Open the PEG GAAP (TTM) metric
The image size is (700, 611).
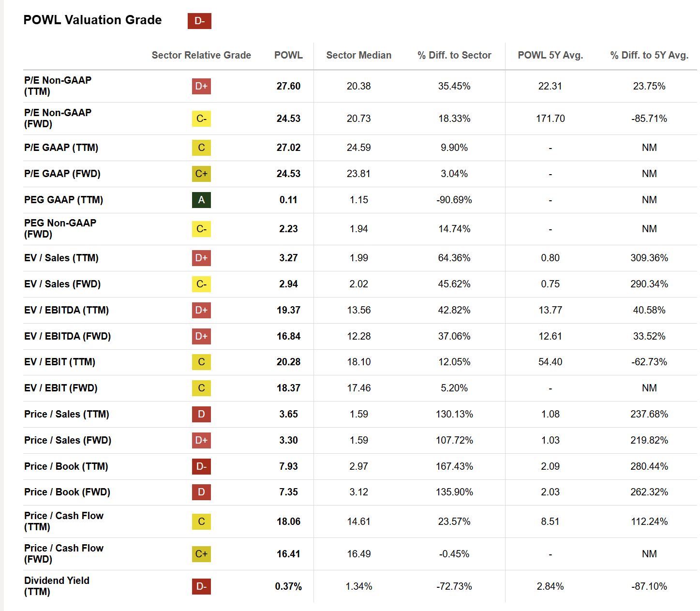[63, 200]
